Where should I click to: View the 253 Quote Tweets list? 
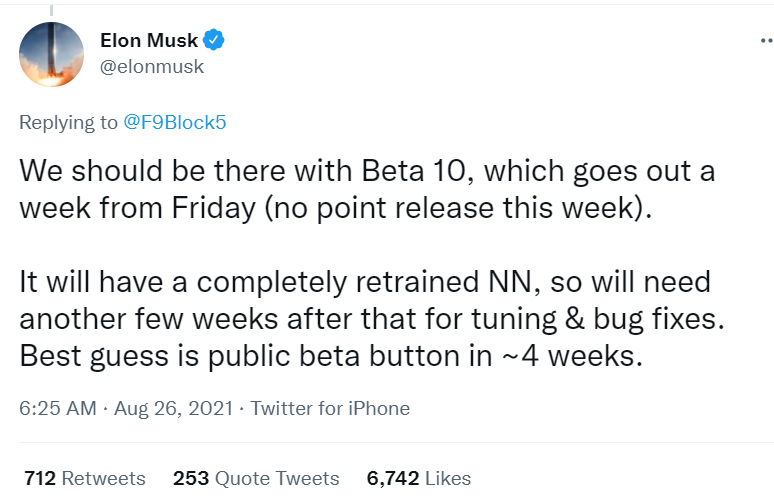256,478
